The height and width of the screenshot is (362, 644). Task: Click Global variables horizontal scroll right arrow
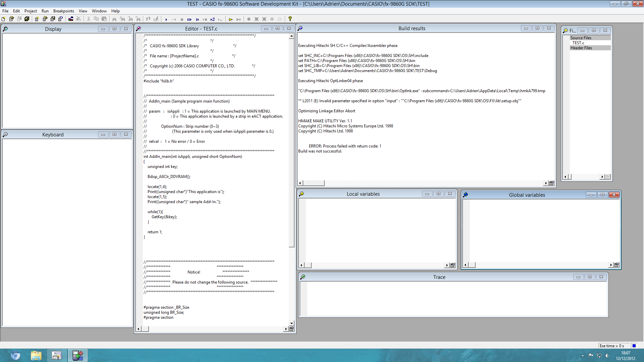pos(611,265)
